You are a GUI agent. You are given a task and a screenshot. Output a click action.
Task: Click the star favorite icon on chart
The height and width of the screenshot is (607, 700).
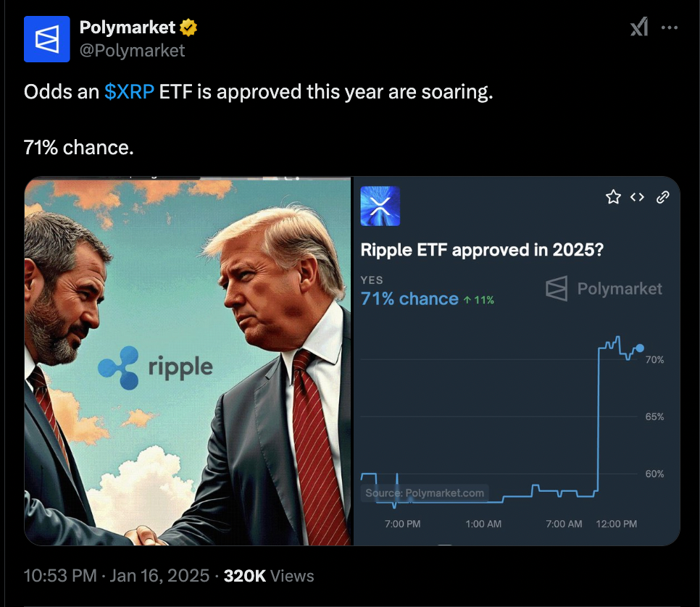(x=613, y=197)
